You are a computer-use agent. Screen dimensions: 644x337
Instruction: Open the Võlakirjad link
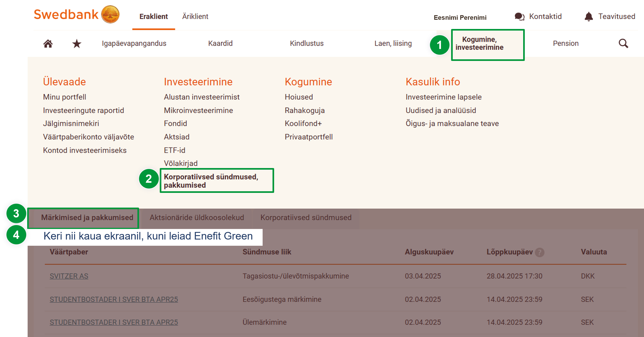[x=180, y=163]
